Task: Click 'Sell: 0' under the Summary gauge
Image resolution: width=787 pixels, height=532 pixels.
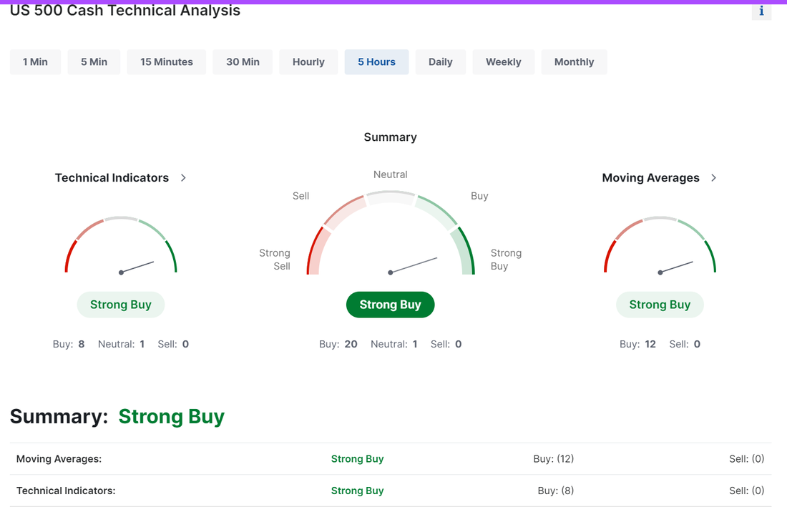Action: [446, 344]
